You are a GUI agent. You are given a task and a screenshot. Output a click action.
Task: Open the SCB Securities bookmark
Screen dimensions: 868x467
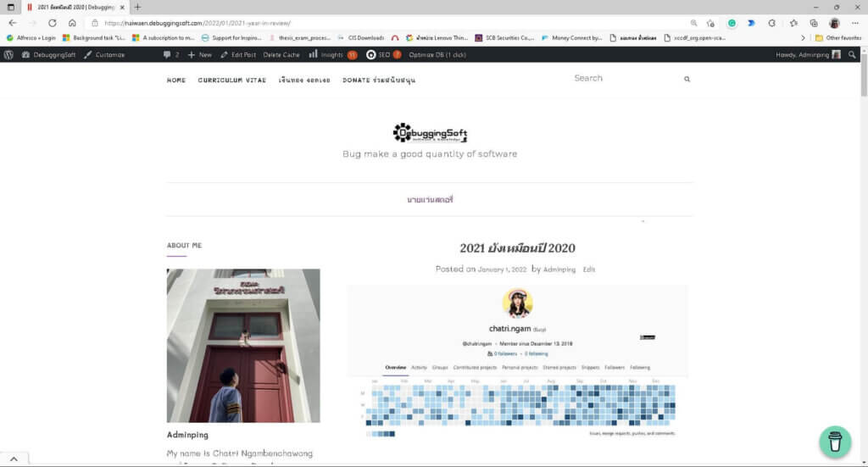[x=505, y=38]
